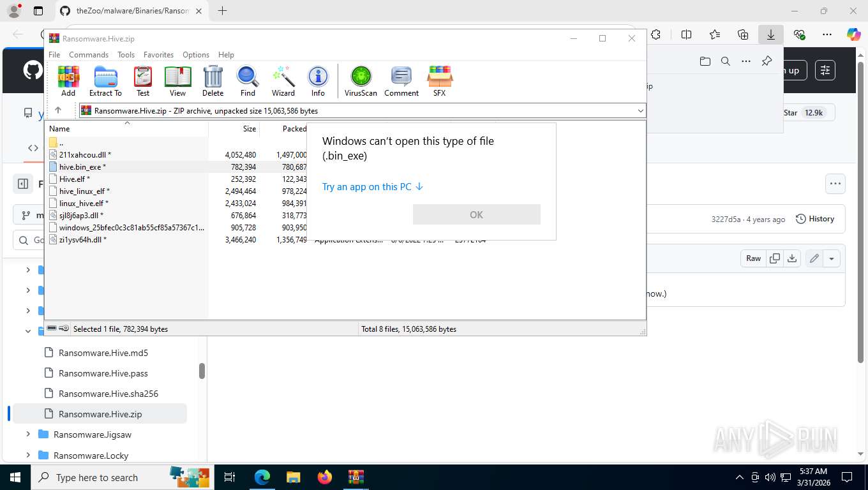868x490 pixels.
Task: Open Ransomware.Hive.sha256 in GitHub tree
Action: point(108,394)
